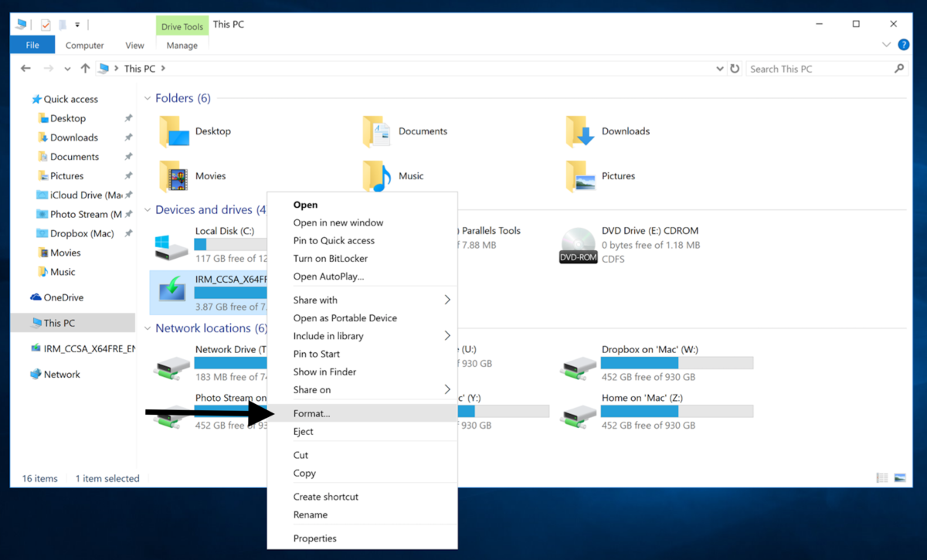
Task: Click the Search This PC field
Action: [x=819, y=69]
